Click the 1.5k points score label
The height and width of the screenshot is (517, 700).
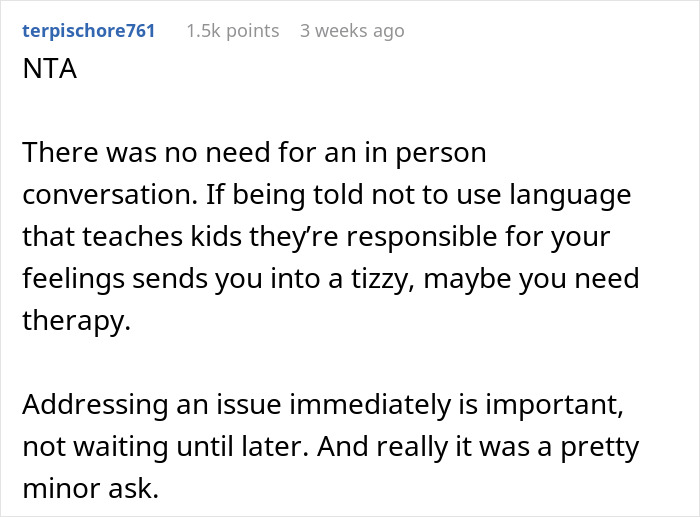(232, 30)
